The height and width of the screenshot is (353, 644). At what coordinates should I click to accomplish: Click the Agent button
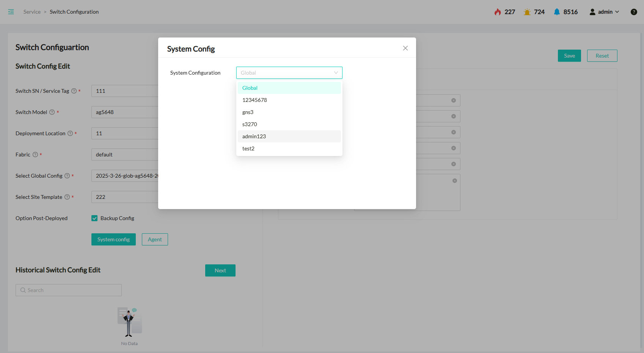[155, 239]
